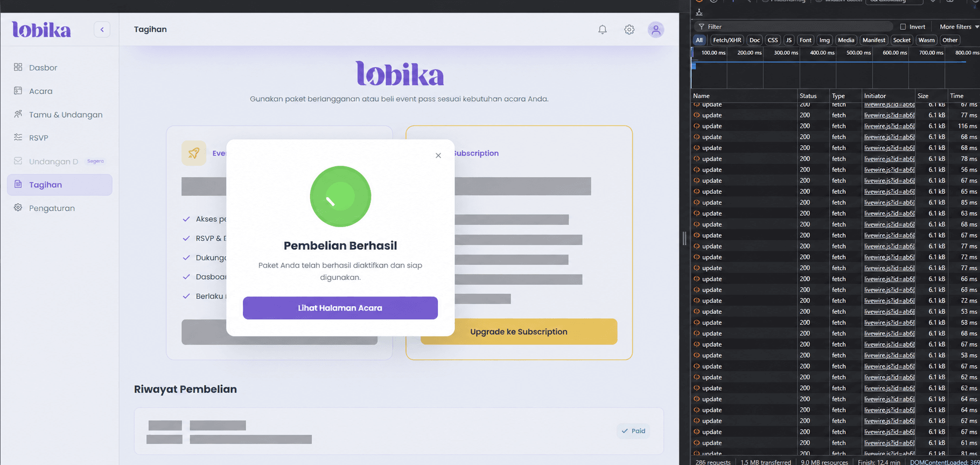This screenshot has height=465, width=980.
Task: Click the notification bell icon
Action: pos(603,30)
